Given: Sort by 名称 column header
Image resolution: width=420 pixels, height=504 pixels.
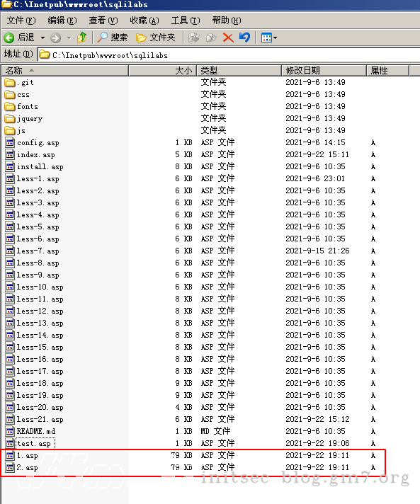Looking at the screenshot, I should click(64, 70).
